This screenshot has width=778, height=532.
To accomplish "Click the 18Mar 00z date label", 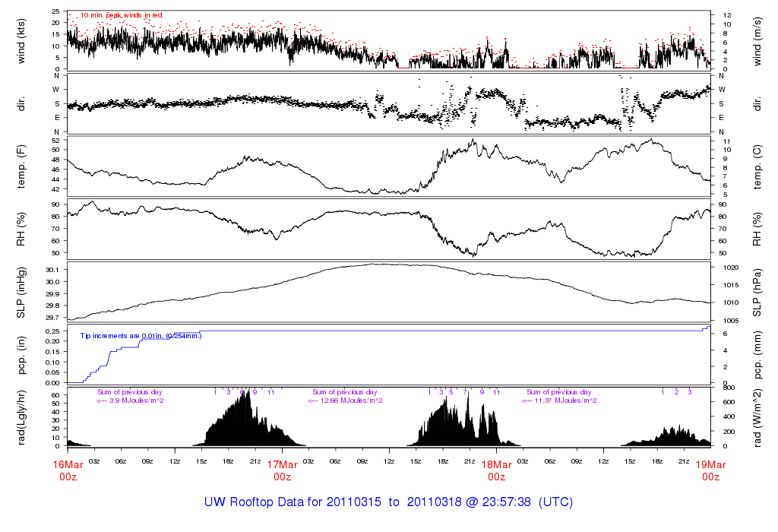I will coord(496,470).
